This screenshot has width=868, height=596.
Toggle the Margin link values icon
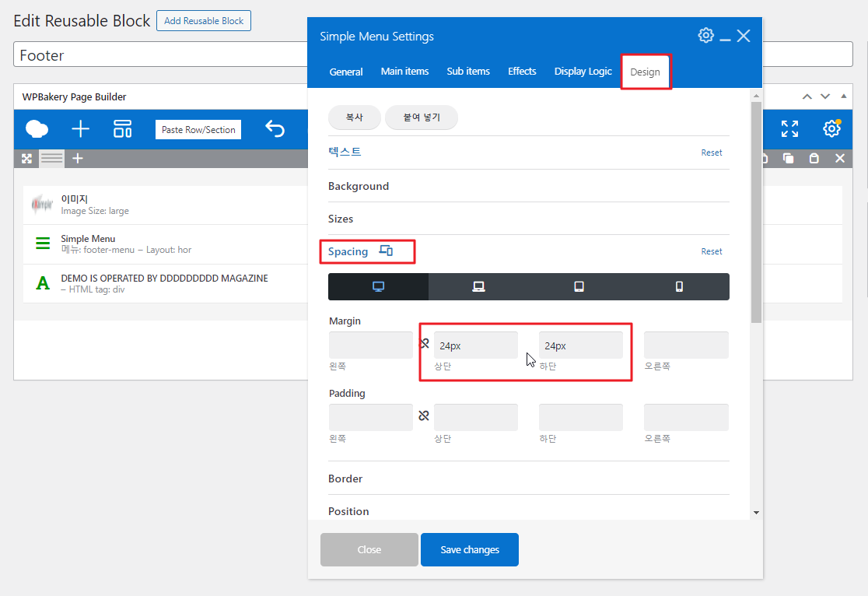[x=424, y=343]
